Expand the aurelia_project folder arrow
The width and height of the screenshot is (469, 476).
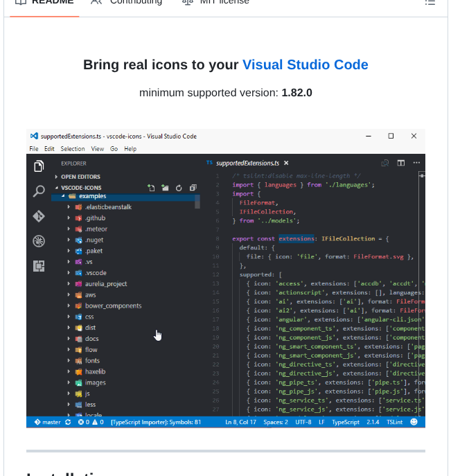tap(69, 284)
